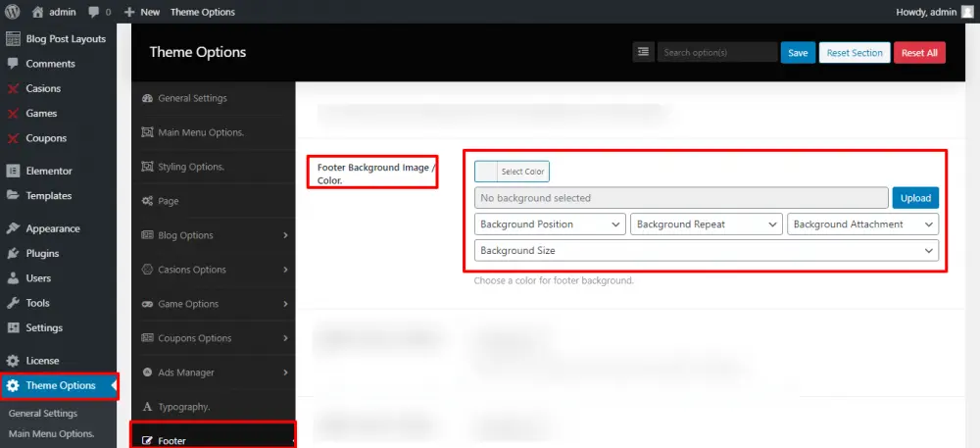Click the Theme Options gear icon in sidebar

point(13,385)
